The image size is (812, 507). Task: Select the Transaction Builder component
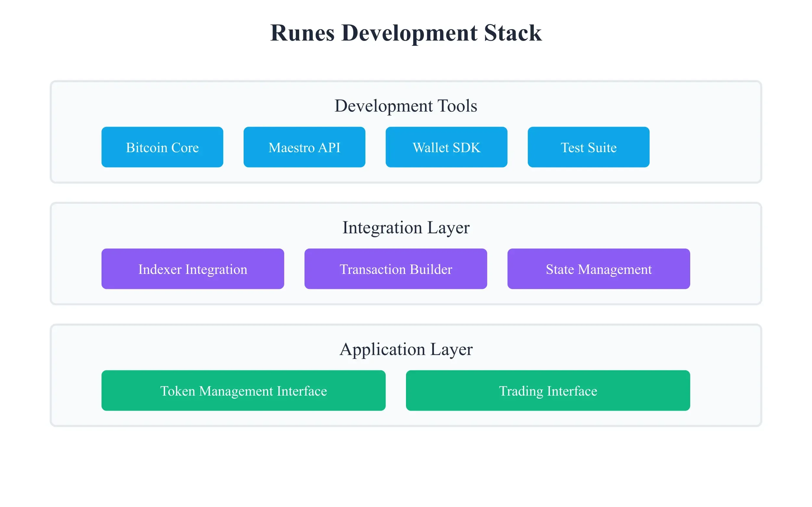coord(396,268)
